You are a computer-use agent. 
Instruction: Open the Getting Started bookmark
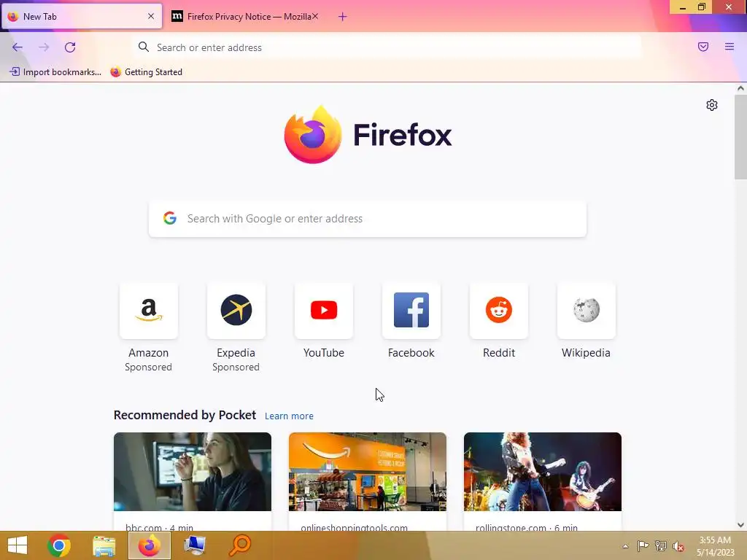146,72
